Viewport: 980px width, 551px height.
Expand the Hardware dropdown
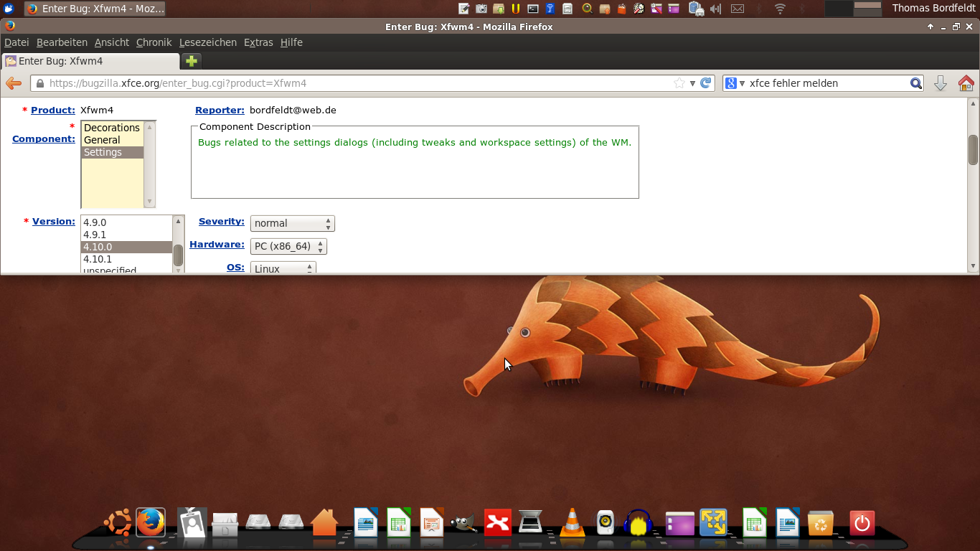(288, 246)
